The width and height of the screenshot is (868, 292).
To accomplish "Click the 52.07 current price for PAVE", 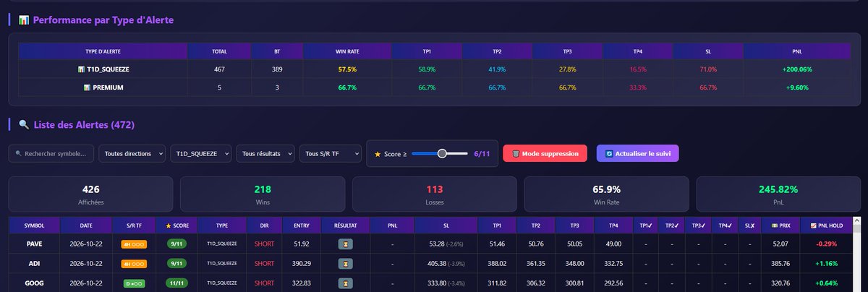I will pyautogui.click(x=781, y=244).
